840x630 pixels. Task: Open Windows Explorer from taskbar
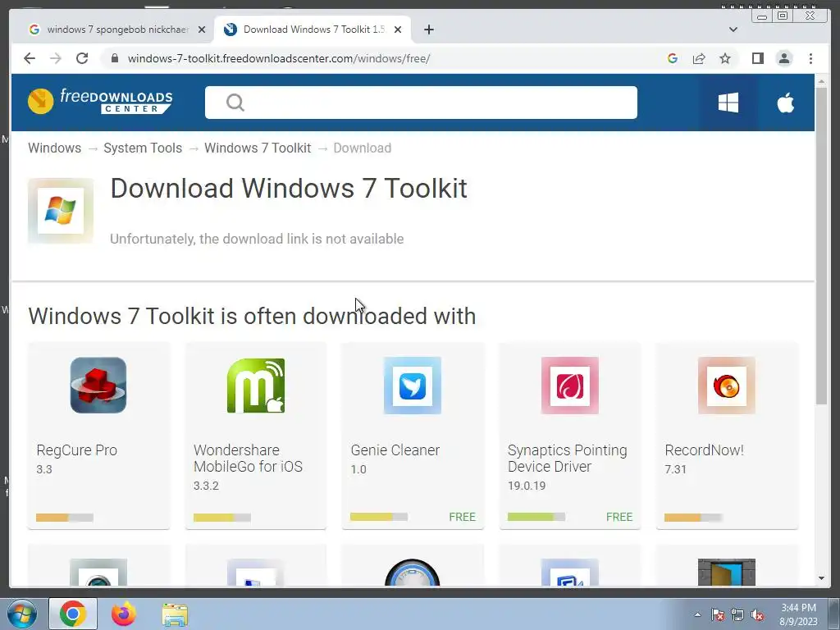tap(175, 614)
